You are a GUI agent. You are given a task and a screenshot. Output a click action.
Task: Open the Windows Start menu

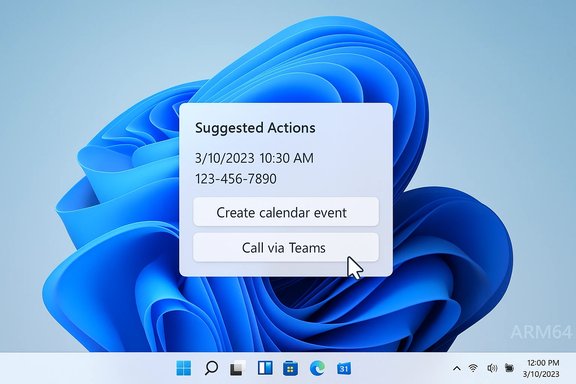(x=184, y=368)
